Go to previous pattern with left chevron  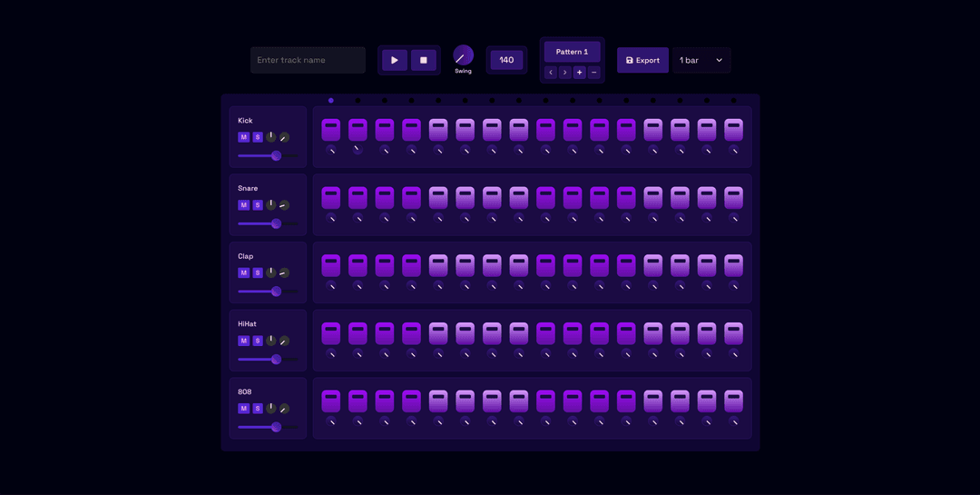tap(551, 73)
